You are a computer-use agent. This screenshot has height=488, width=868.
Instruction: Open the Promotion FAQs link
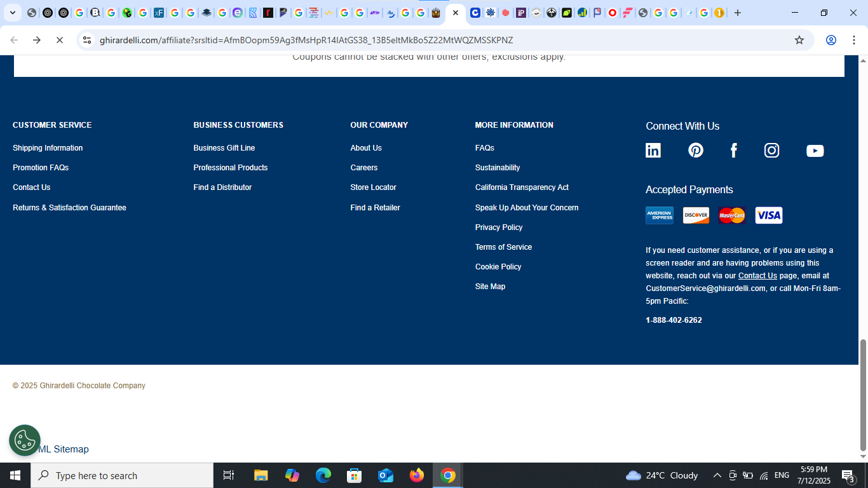pyautogui.click(x=41, y=168)
